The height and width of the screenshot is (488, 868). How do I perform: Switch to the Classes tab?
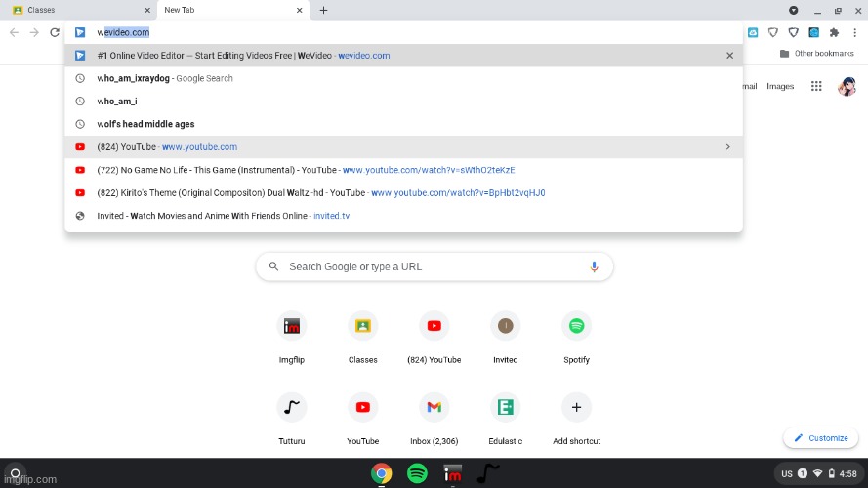(x=78, y=10)
